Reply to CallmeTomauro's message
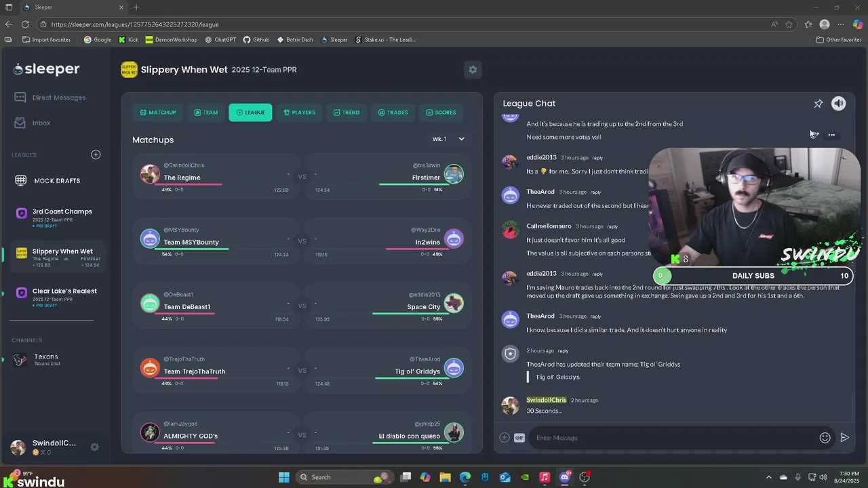The image size is (868, 488). 612,226
